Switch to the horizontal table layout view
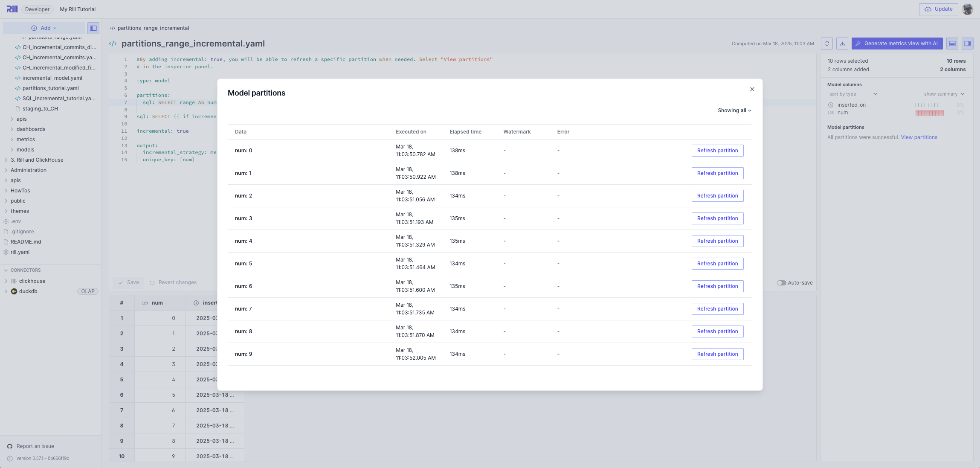Screen dimensions: 980x468 tap(953, 43)
